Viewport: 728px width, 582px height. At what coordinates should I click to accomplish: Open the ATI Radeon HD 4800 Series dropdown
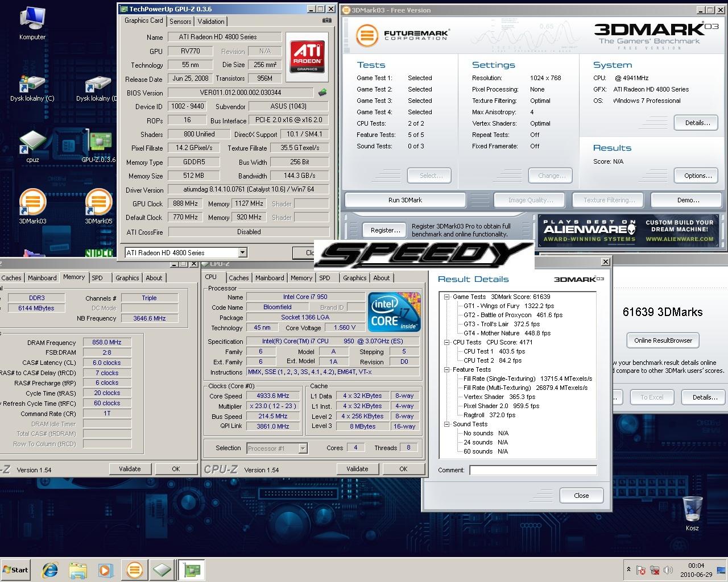click(x=242, y=252)
